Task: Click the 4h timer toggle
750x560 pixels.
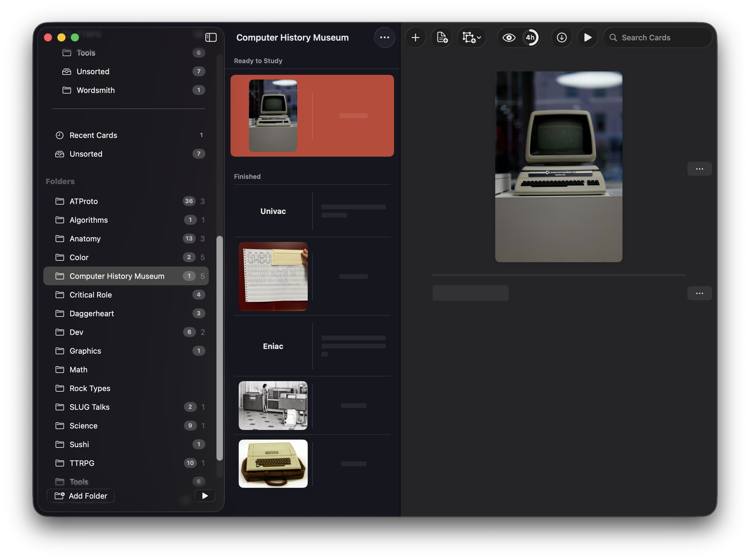Action: coord(531,38)
